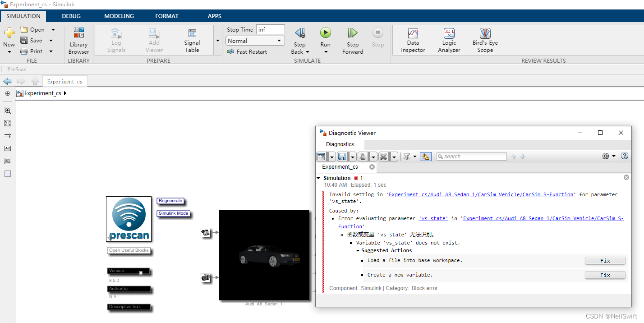Click the Diagnostic Viewer help question mark
644x323 pixels.
(x=625, y=156)
